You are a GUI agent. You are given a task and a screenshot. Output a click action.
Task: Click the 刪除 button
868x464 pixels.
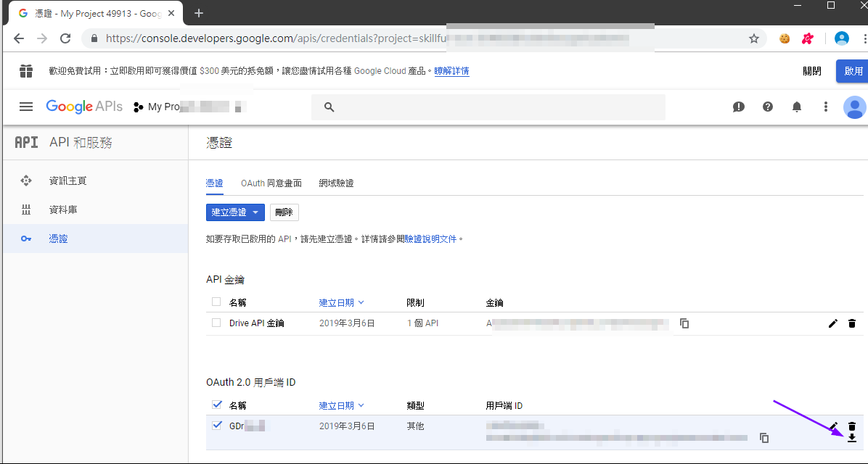(x=284, y=212)
